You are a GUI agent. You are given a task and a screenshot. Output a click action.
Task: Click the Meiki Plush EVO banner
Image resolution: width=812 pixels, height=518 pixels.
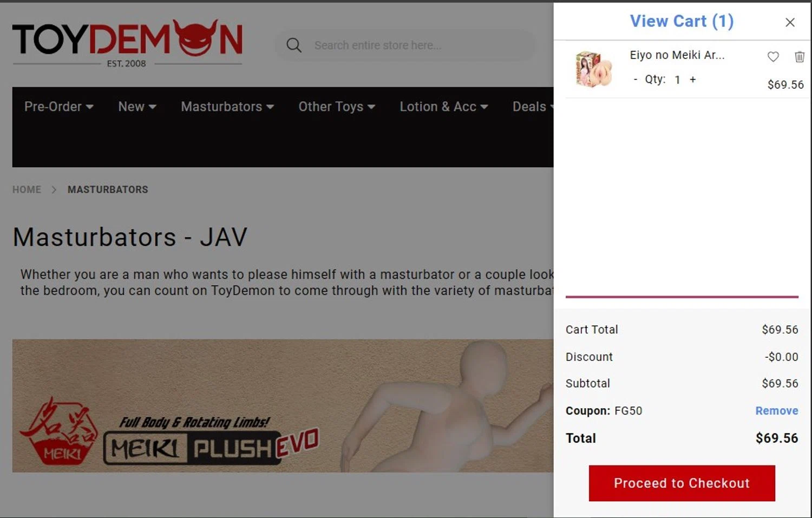pyautogui.click(x=283, y=406)
